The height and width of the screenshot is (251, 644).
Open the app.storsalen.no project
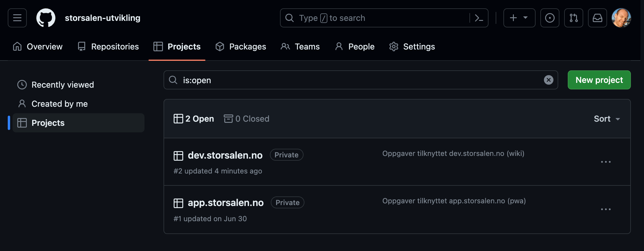tap(225, 203)
